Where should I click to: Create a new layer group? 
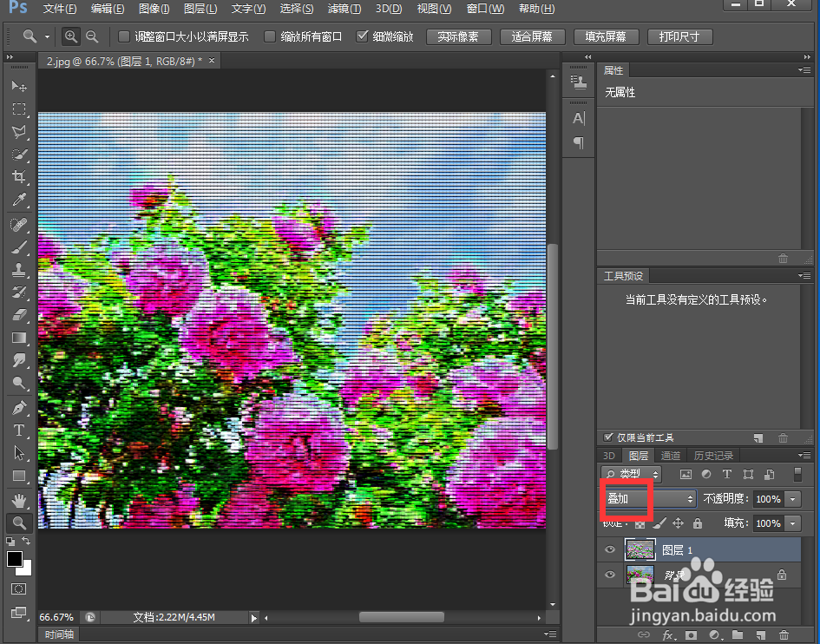pyautogui.click(x=738, y=634)
